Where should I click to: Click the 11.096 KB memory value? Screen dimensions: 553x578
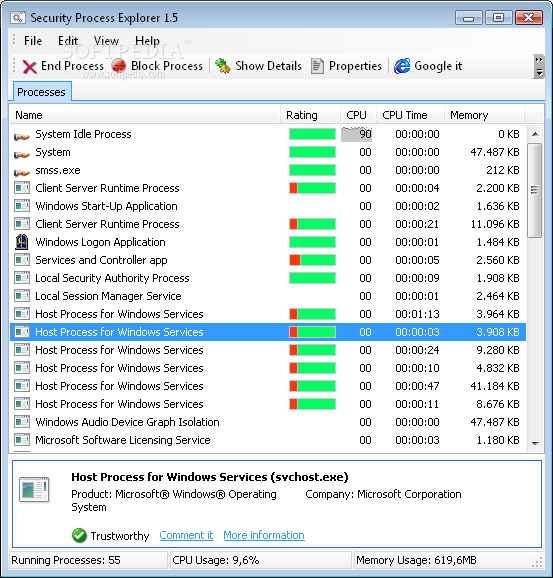pos(495,224)
